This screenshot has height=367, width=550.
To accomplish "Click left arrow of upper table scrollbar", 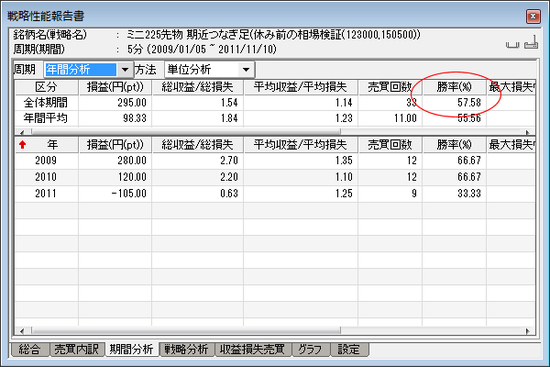I will point(22,132).
